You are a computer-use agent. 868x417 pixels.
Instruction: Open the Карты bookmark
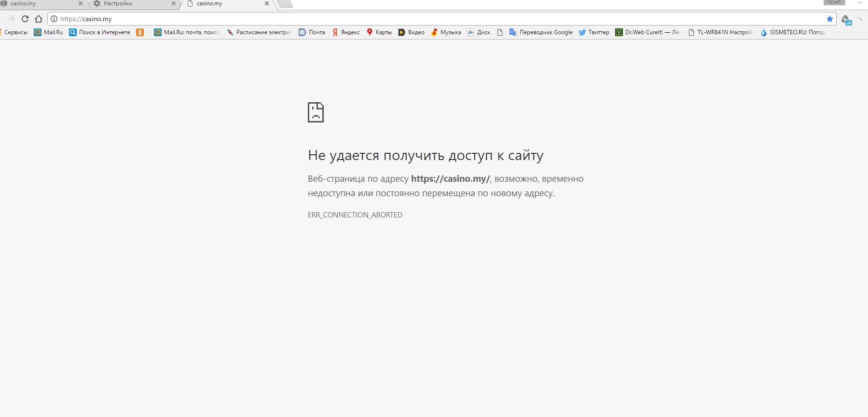pyautogui.click(x=379, y=32)
